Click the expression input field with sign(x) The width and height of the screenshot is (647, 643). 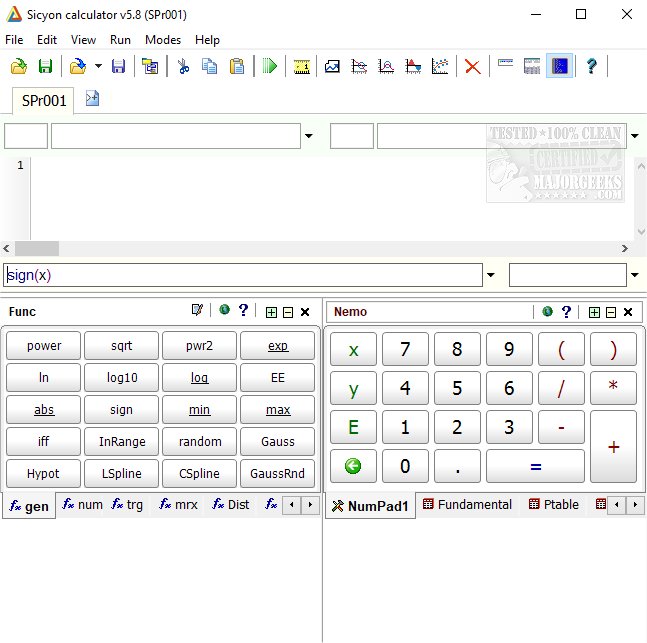[x=243, y=275]
